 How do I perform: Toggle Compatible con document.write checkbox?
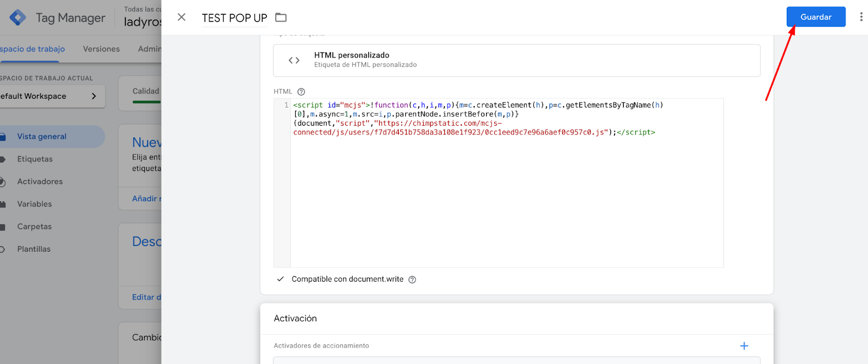pos(280,279)
